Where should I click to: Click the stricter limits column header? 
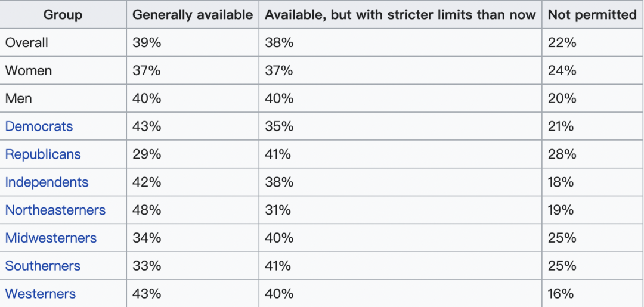point(401,15)
